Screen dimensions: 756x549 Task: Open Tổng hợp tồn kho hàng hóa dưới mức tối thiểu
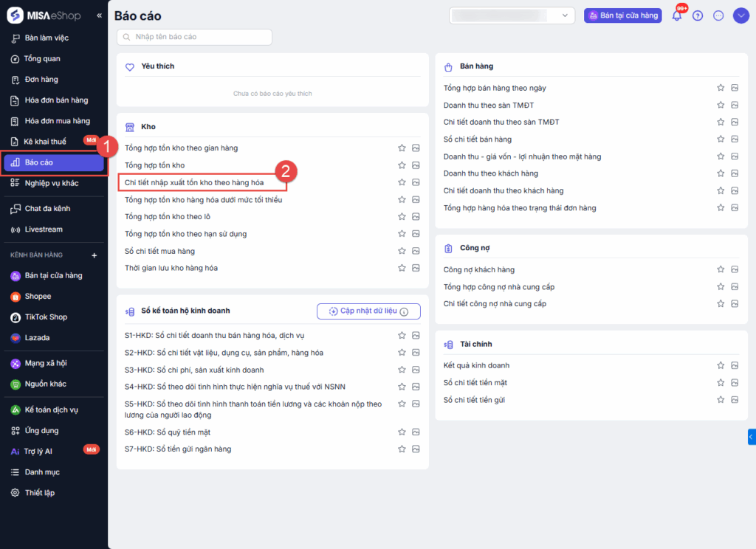204,199
